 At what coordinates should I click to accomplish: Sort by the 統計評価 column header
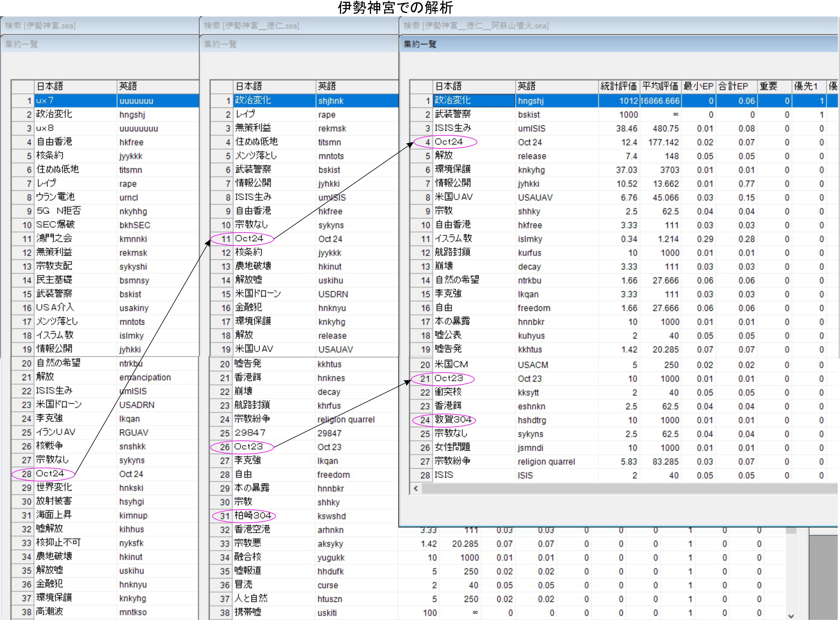tap(618, 86)
